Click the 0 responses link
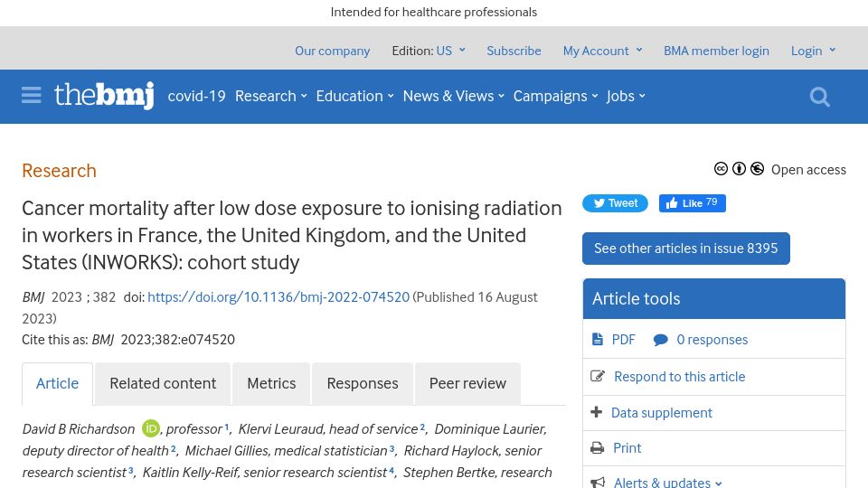Screen dimensions: 868x488 click(712, 339)
